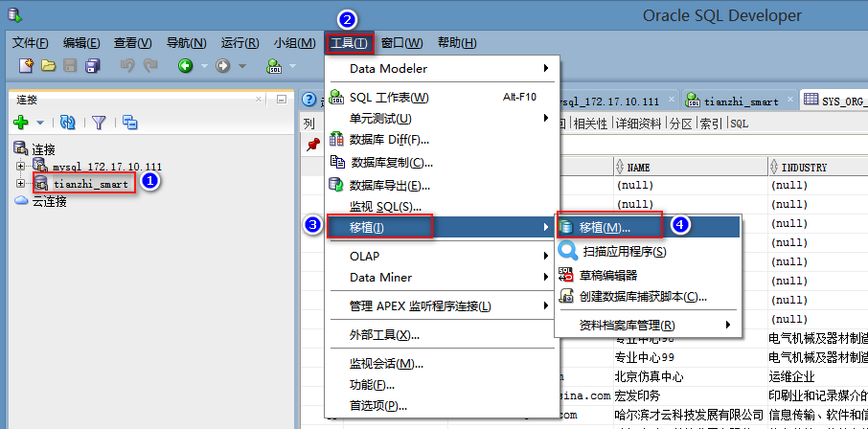This screenshot has width=868, height=429.
Task: Click the green plus New Connection icon
Action: pyautogui.click(x=20, y=123)
